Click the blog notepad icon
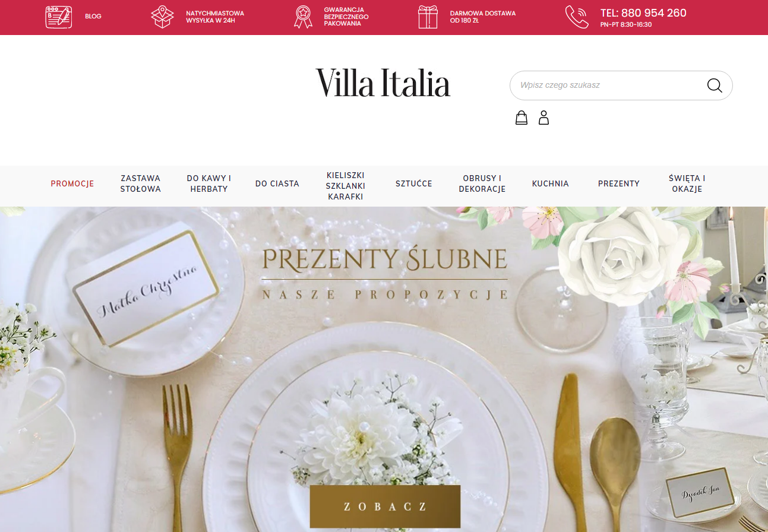 [x=59, y=17]
